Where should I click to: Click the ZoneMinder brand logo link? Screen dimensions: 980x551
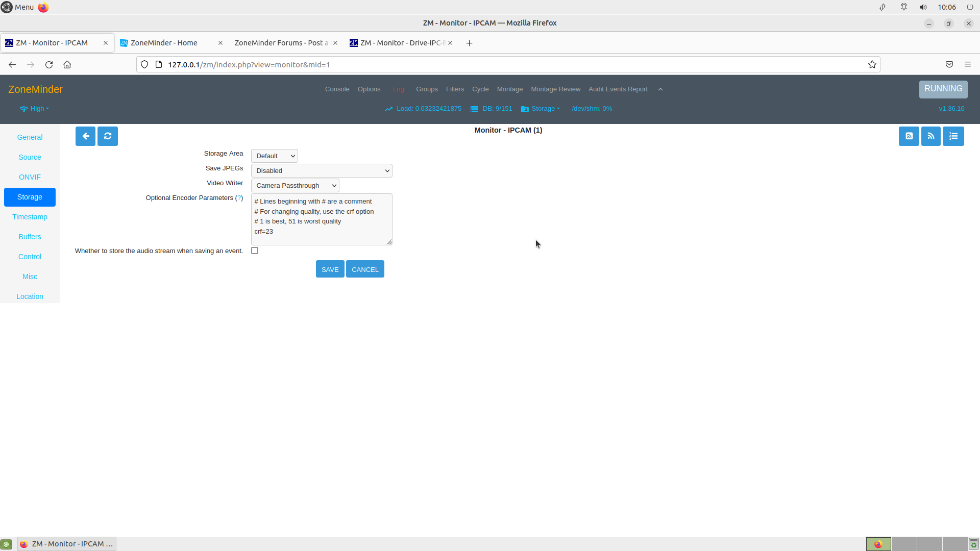tap(35, 89)
